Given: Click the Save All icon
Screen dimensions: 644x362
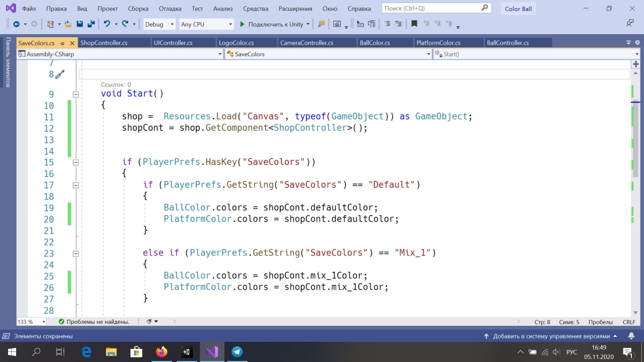Looking at the screenshot, I should click(91, 24).
